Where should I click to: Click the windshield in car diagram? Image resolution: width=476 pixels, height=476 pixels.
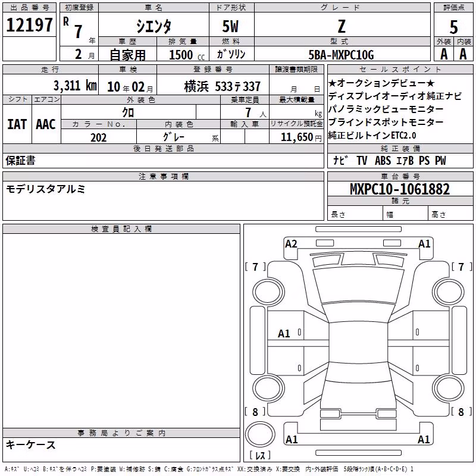pyautogui.click(x=358, y=286)
